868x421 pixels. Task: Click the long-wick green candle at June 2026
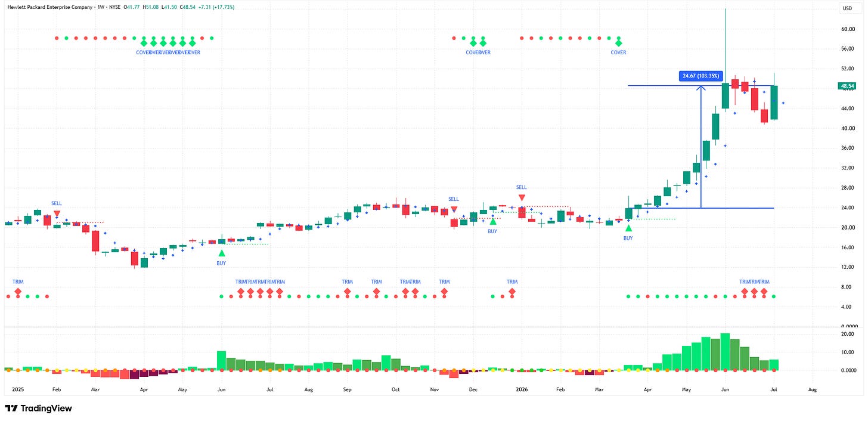click(726, 95)
